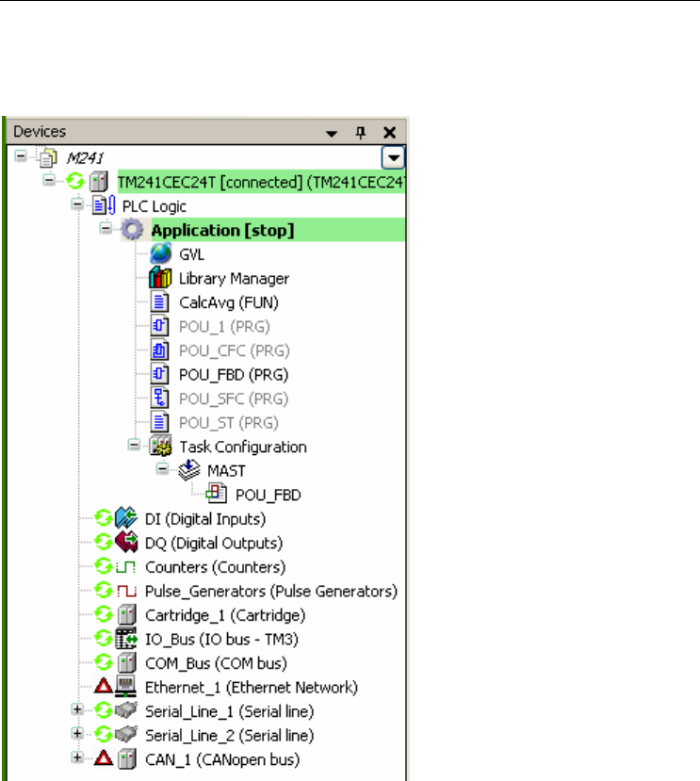Select 'POU_SFC (PRG)' in the tree

pos(234,399)
